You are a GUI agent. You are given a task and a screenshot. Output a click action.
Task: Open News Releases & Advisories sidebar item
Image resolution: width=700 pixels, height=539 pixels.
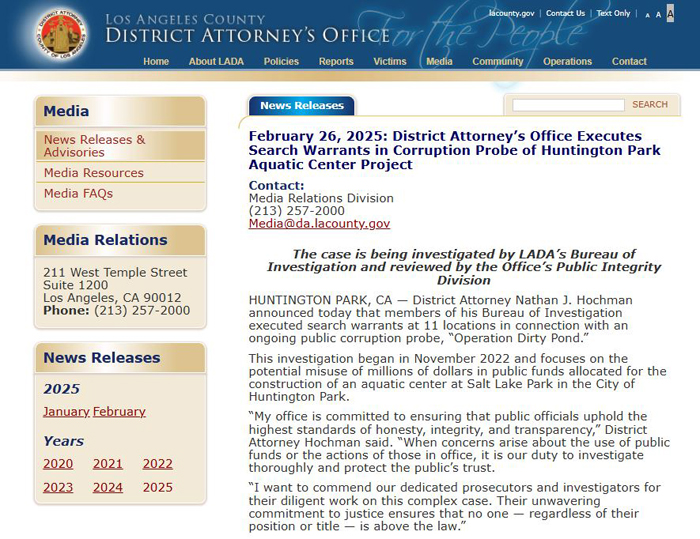tap(120, 146)
